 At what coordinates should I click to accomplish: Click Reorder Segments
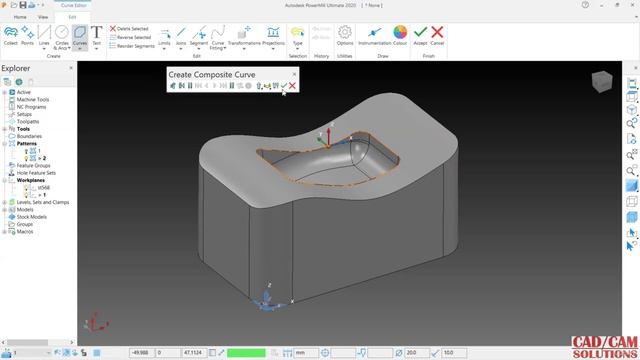tap(132, 46)
